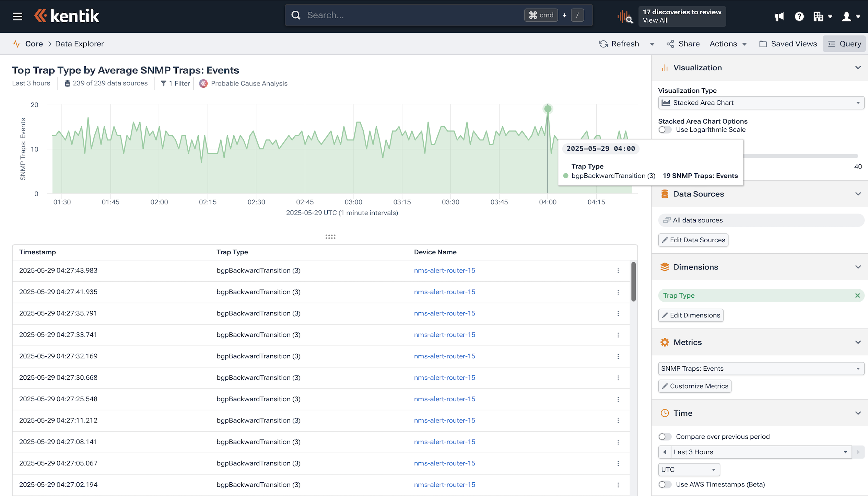Screen dimensions: 868x496
Task: Open Saved Views
Action: click(x=788, y=44)
